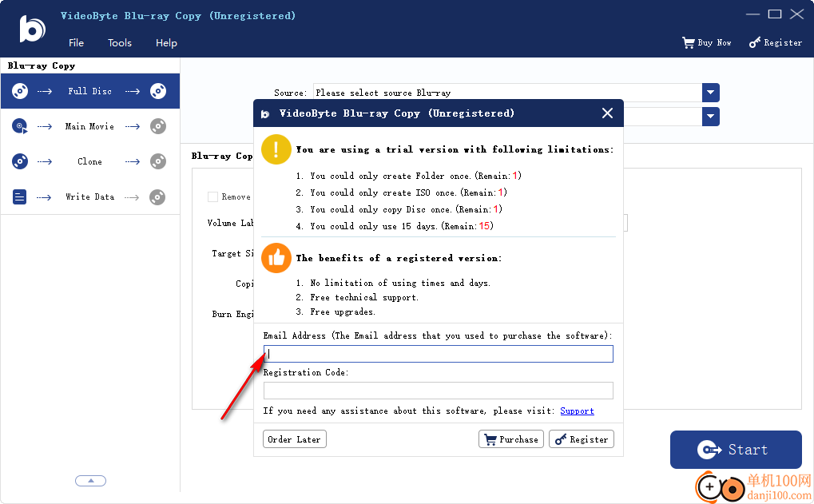Click Clone target disc icon
Viewport: 814px width, 504px height.
coord(158,161)
